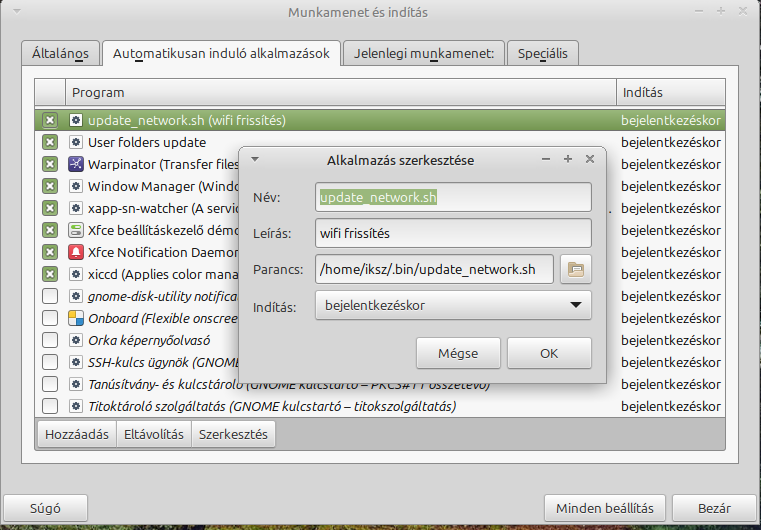Screen dimensions: 761x530
Task: Open the Indítás dropdown showing bejelentkezéskor
Action: [x=453, y=305]
